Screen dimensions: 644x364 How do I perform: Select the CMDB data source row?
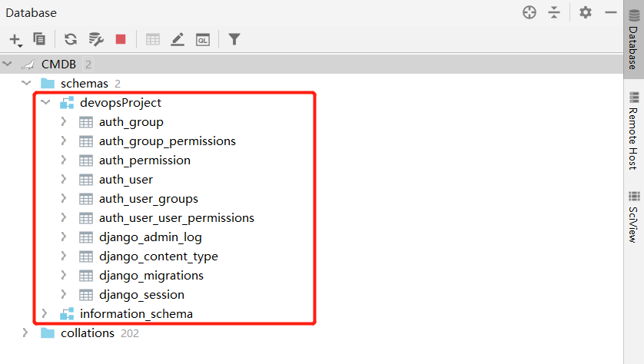coord(311,64)
